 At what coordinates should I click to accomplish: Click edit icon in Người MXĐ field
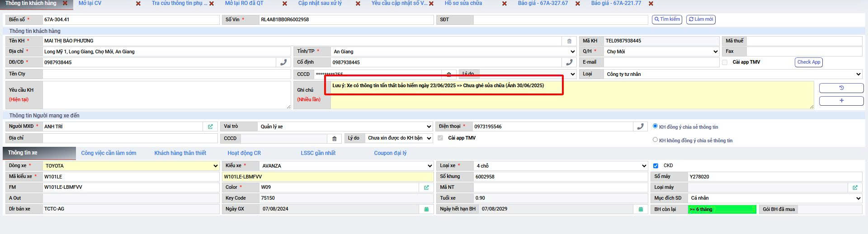pyautogui.click(x=210, y=126)
